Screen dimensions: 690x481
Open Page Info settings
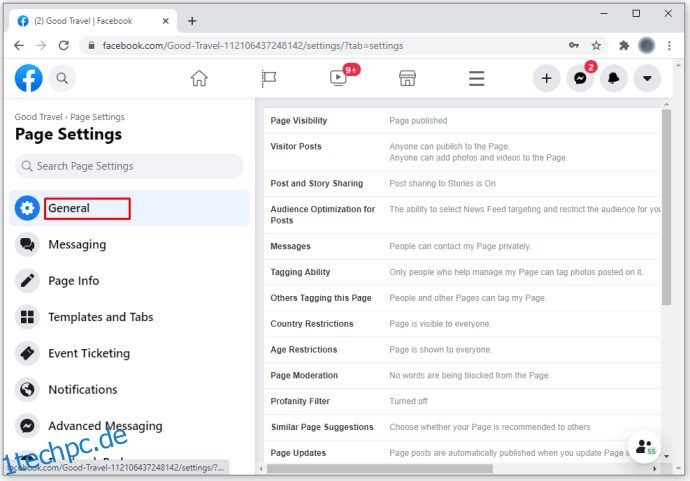pos(129,280)
